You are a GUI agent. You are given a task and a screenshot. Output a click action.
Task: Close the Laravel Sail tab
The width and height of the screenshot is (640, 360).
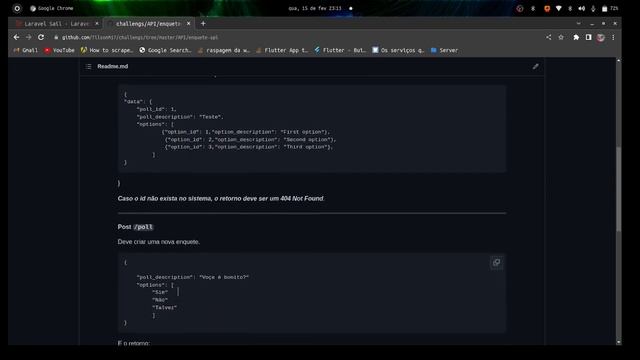click(97, 24)
